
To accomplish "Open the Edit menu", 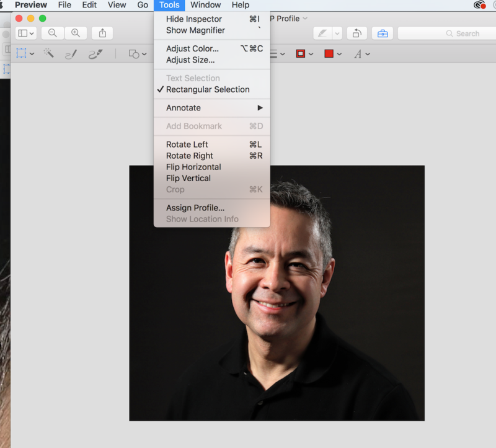I will click(89, 5).
